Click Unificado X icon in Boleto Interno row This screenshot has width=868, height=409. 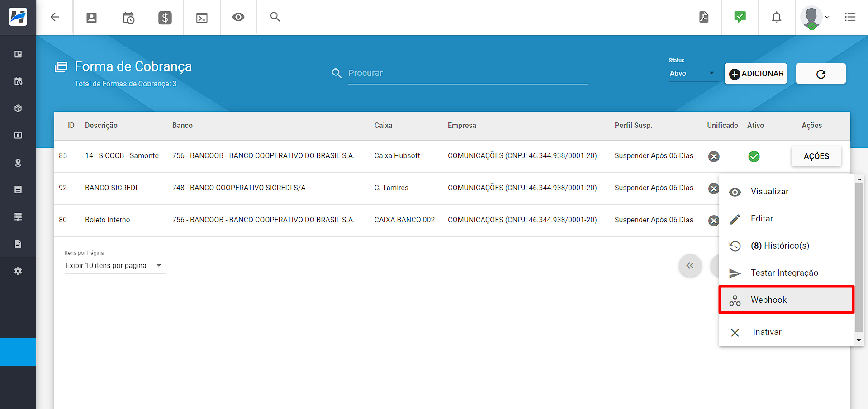click(714, 221)
